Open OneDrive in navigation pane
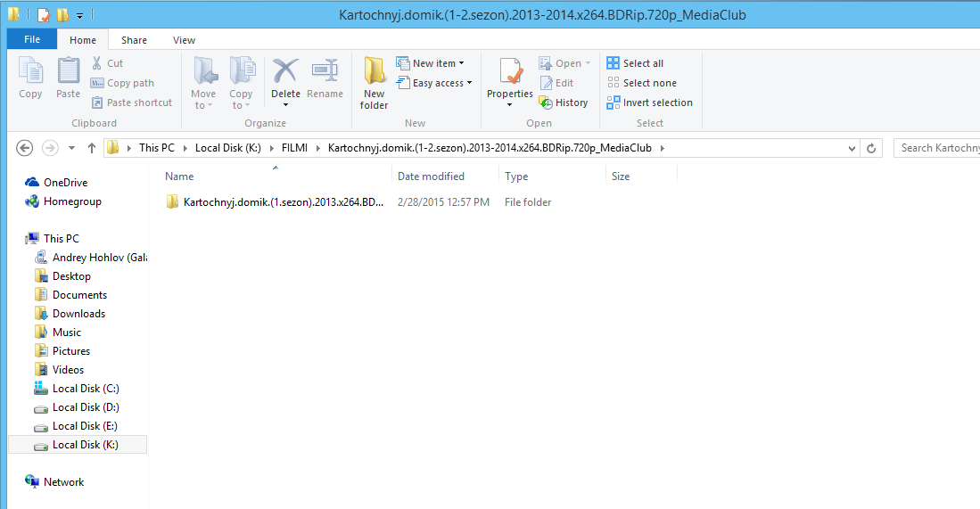This screenshot has height=509, width=980. click(x=56, y=183)
